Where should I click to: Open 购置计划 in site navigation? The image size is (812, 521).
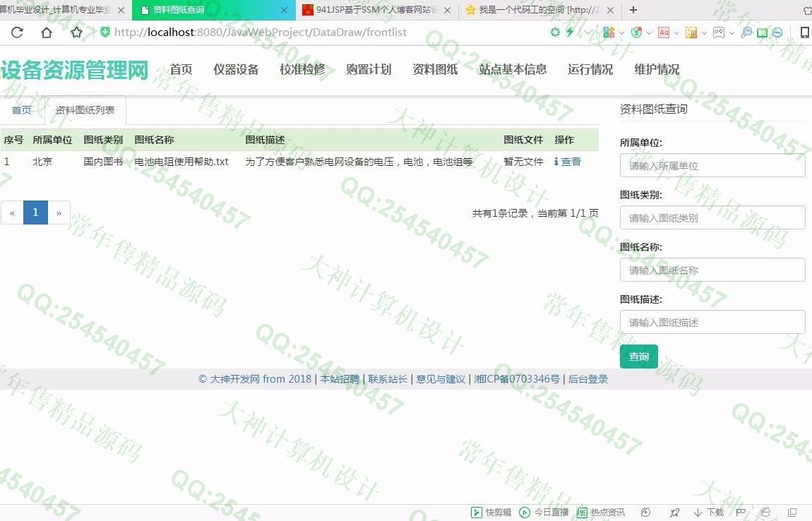point(368,69)
